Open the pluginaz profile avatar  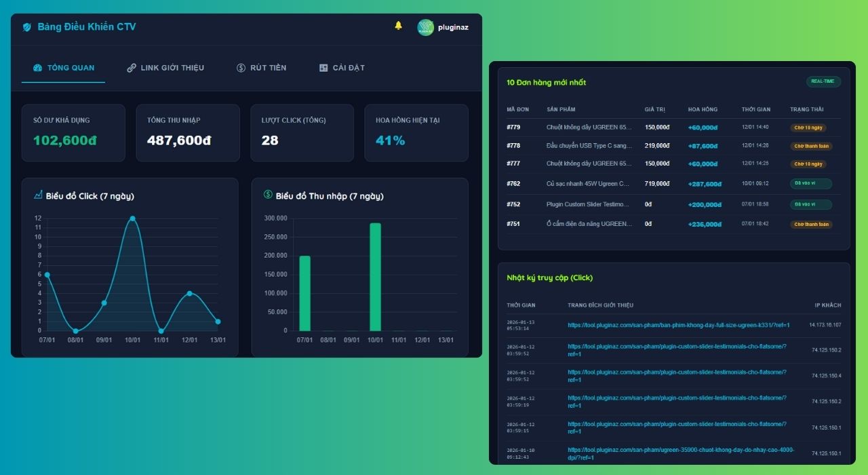click(425, 27)
